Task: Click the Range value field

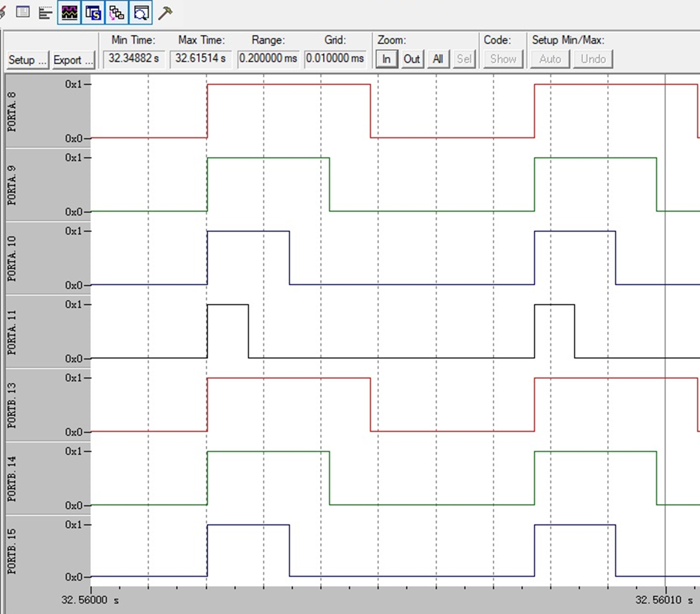Action: click(x=268, y=59)
